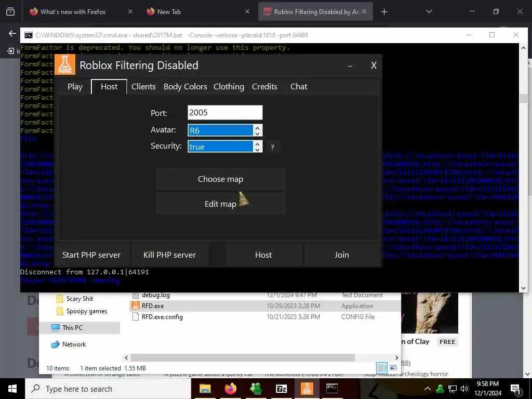532x399 pixels.
Task: Click the Avatar spinner arrows
Action: pyautogui.click(x=258, y=130)
